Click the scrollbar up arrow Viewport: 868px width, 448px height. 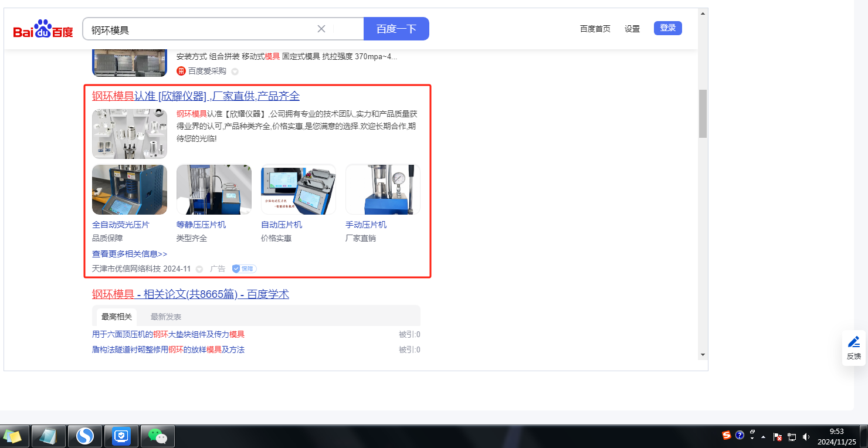click(x=703, y=12)
